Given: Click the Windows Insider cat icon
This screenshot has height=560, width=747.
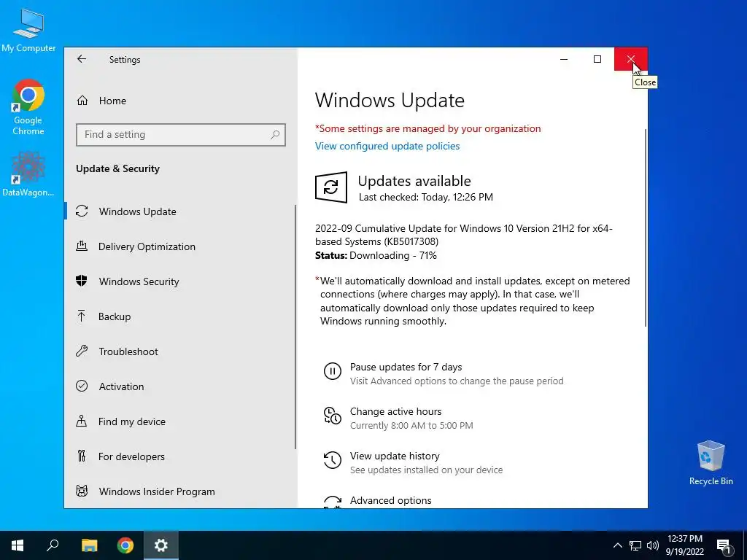Looking at the screenshot, I should (x=82, y=491).
